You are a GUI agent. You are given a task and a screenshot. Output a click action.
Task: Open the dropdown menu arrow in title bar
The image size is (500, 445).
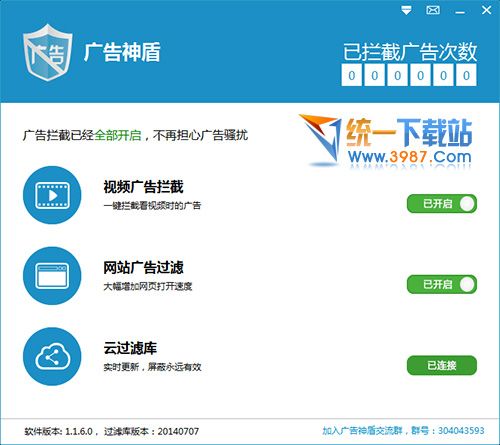tap(406, 10)
